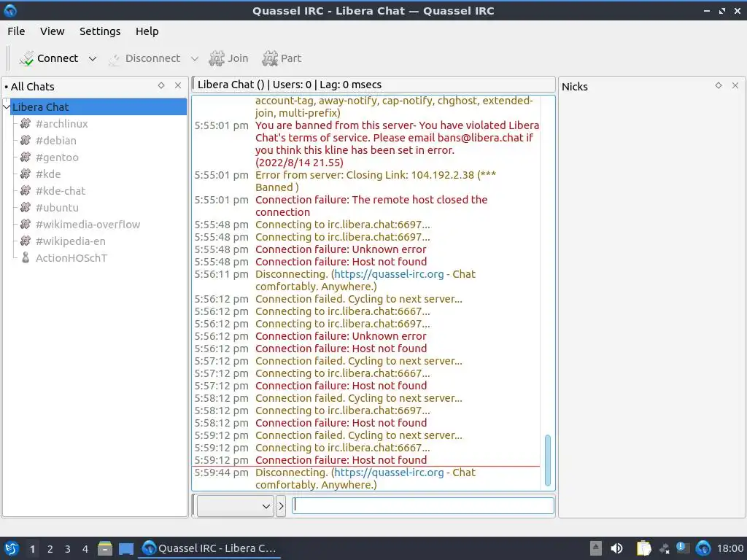747x560 pixels.
Task: Switch to virtual desktop 3
Action: [x=68, y=549]
